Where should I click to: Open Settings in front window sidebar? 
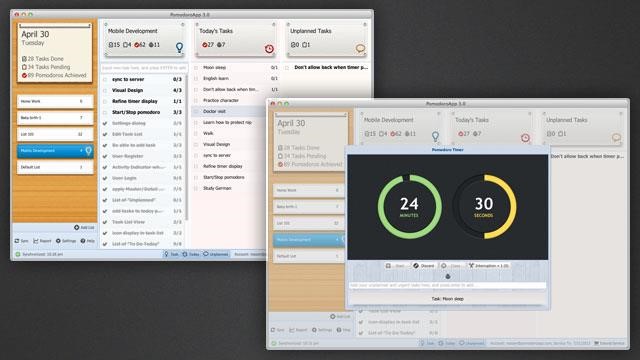pos(322,330)
